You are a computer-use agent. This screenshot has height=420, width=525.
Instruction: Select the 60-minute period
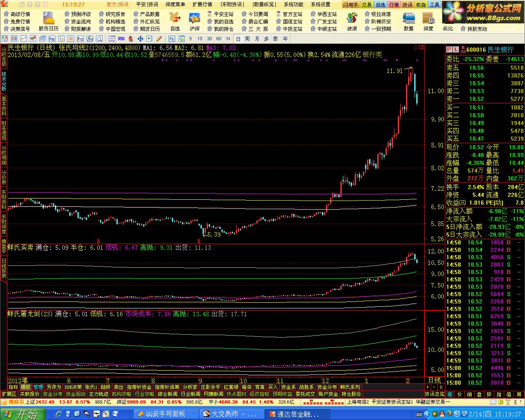pos(219,39)
